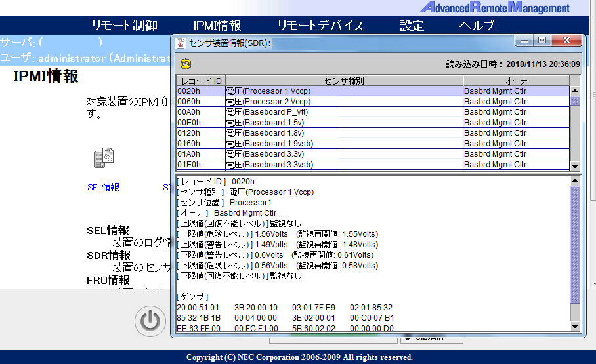Viewport: 596px width, 364px height.
Task: Minimize the センサ装置情報(SDR) window
Action: (x=524, y=40)
